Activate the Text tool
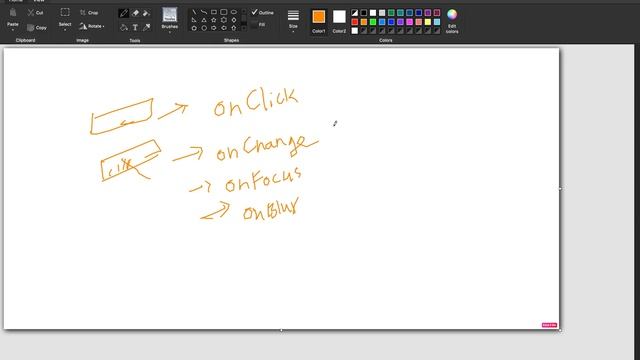The width and height of the screenshot is (640, 360). point(135,27)
